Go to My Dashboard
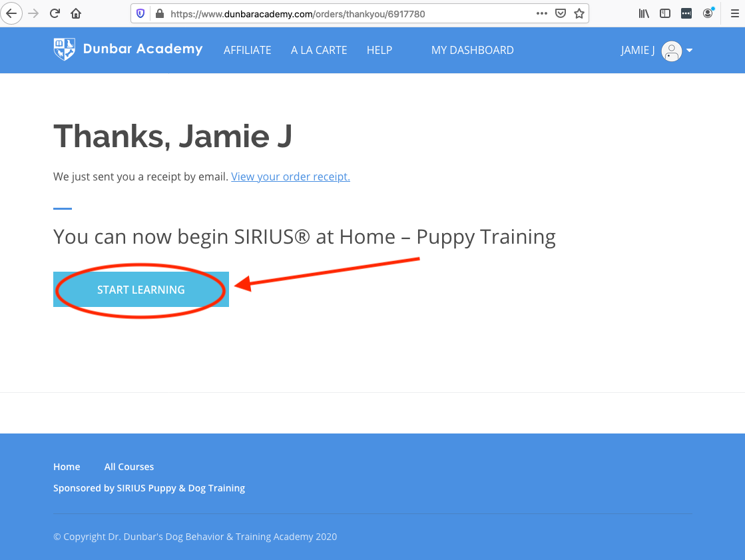 [472, 50]
